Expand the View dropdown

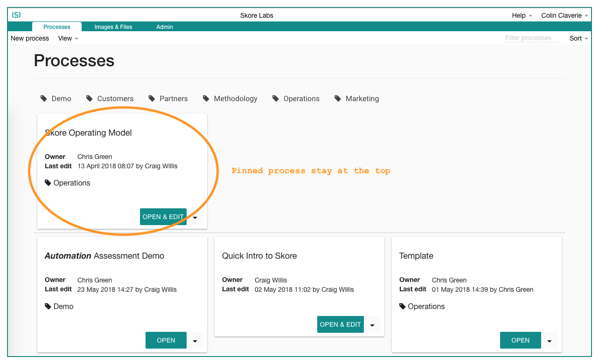(x=68, y=38)
